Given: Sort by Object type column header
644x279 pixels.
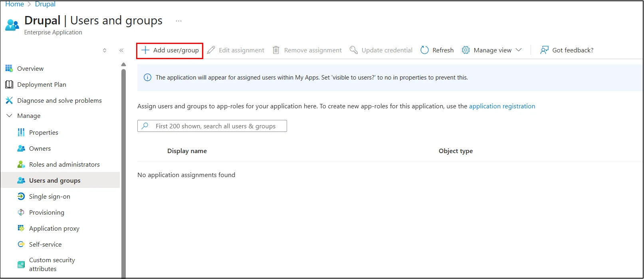Looking at the screenshot, I should click(x=456, y=151).
